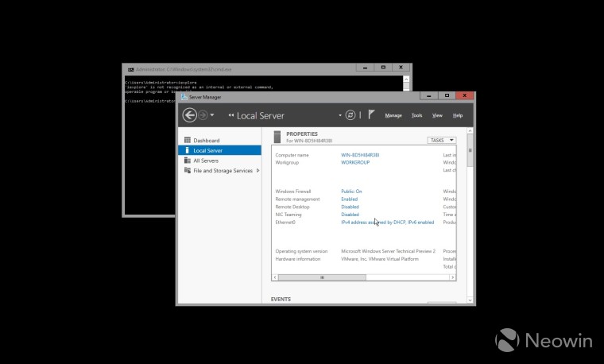Click the All Servers icon in sidebar
Image resolution: width=604 pixels, height=364 pixels.
tap(188, 160)
